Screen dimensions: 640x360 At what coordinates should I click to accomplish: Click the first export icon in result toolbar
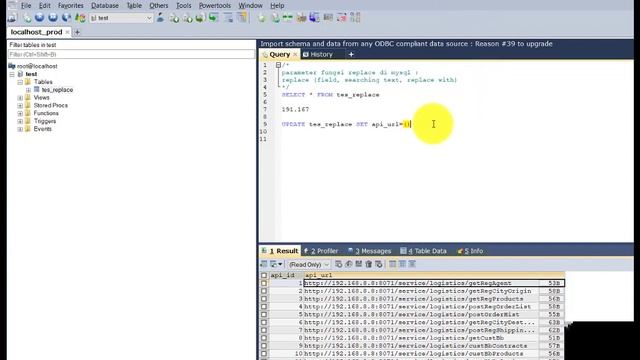264,264
